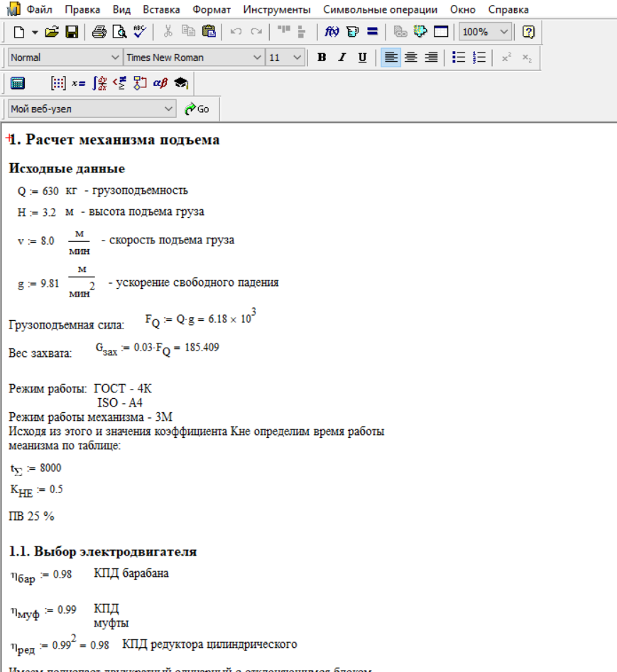Click the ПВ 25 % text
This screenshot has height=672, width=617.
point(31,516)
